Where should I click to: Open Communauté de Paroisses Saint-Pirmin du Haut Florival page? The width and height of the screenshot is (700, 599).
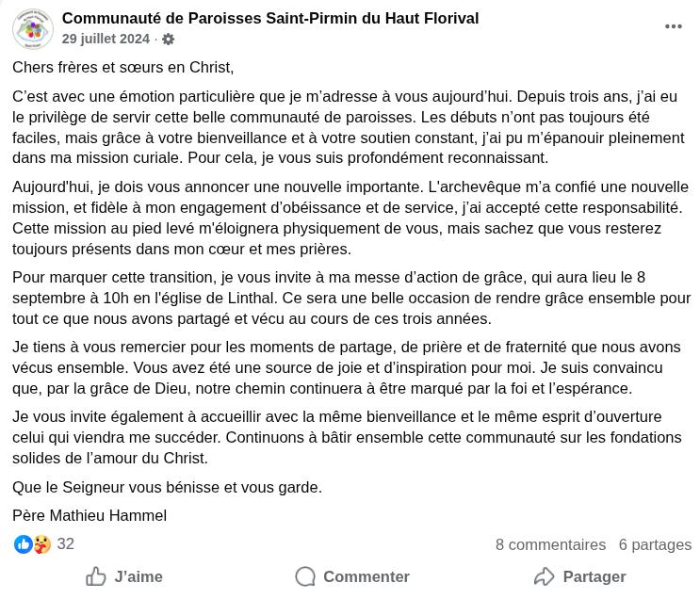pyautogui.click(x=270, y=18)
